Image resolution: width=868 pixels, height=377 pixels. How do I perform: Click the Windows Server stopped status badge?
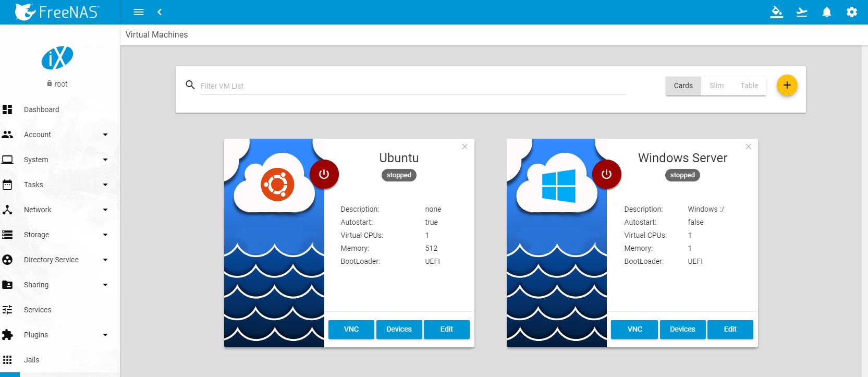[682, 175]
